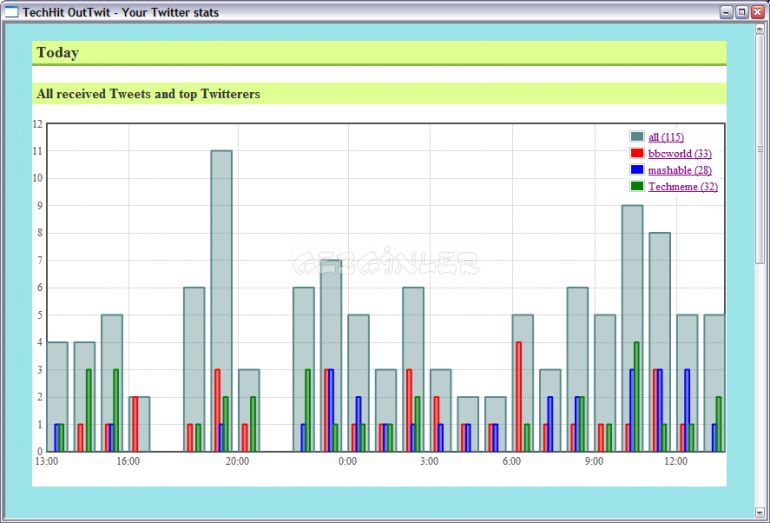Click the '0' y-axis label

[x=40, y=451]
